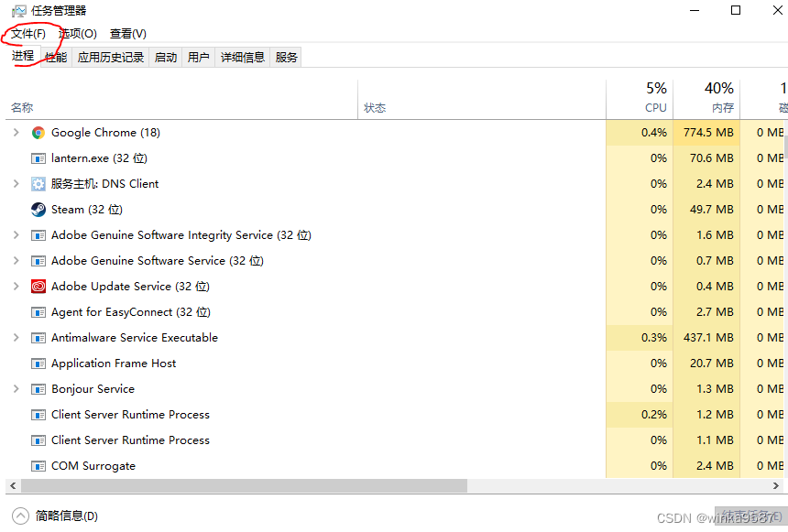Image resolution: width=788 pixels, height=532 pixels.
Task: Select the Application Frame Host row name
Action: click(x=114, y=364)
